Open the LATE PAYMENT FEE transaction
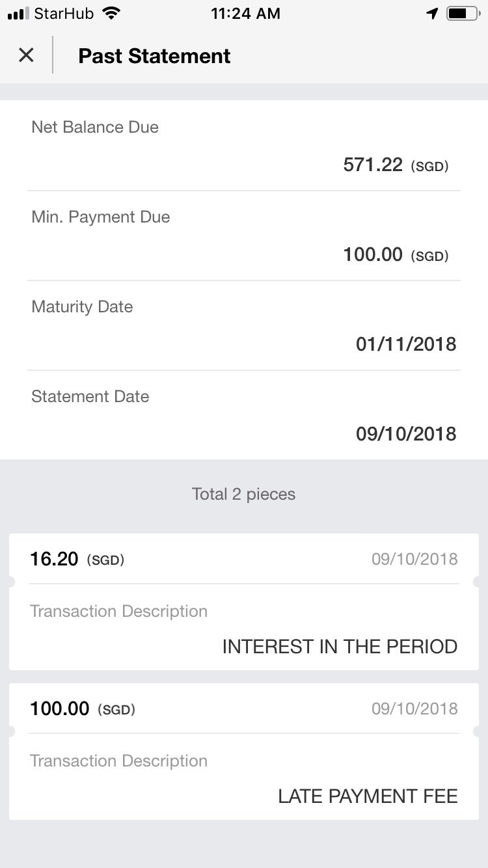Image resolution: width=488 pixels, height=868 pixels. click(243, 778)
